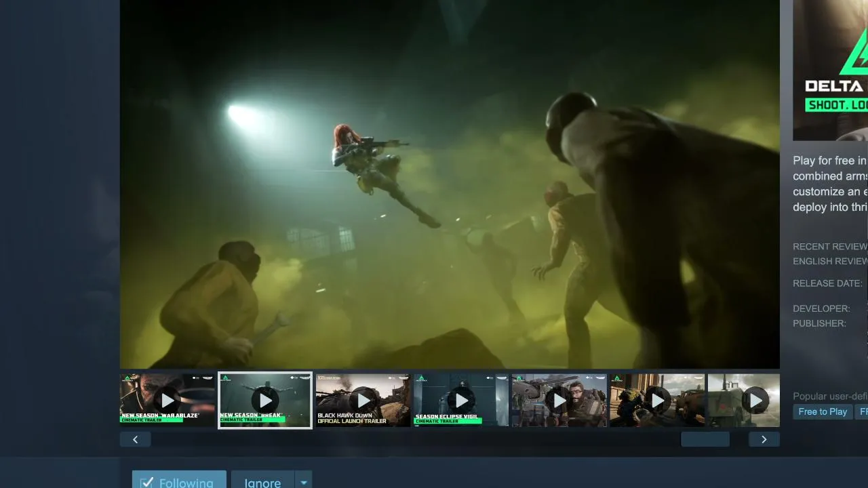The height and width of the screenshot is (488, 868).
Task: Play the video thumbnail right of the bearded soldier
Action: tap(657, 401)
